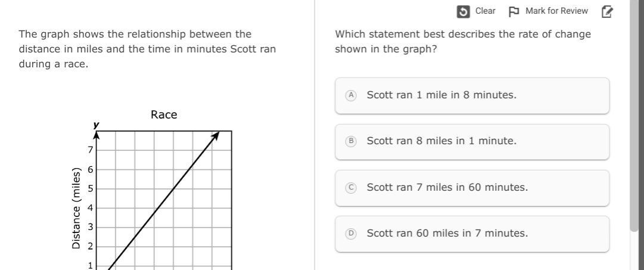The image size is (644, 270).
Task: Click the arrowhead at the graph line's top
Action: coord(216,135)
